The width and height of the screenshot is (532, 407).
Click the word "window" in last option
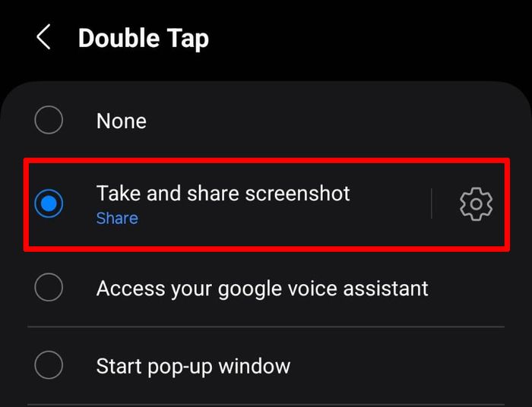pos(255,366)
